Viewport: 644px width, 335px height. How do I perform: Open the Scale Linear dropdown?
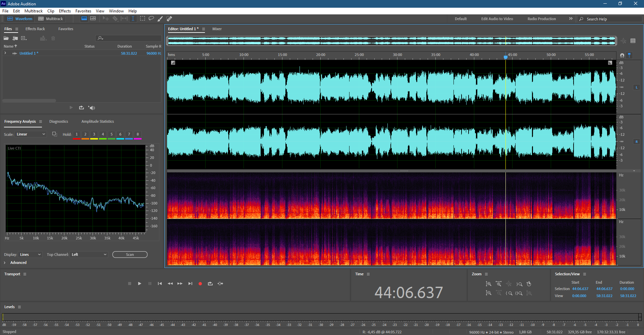click(x=31, y=134)
